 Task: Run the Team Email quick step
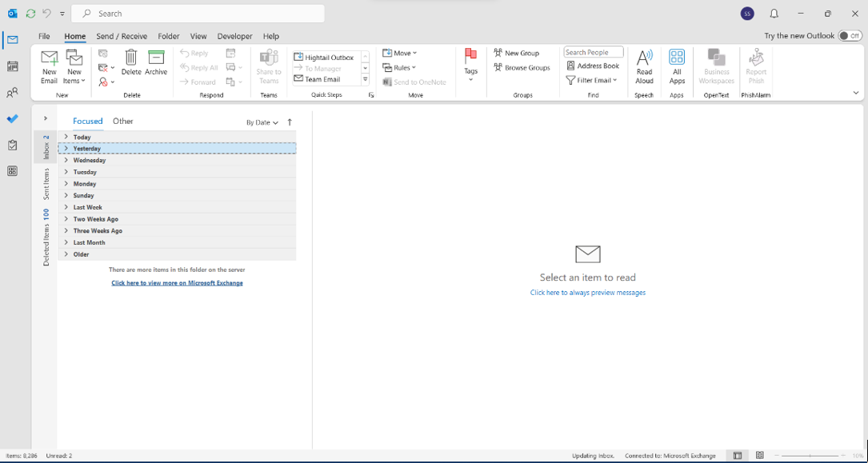pos(326,79)
